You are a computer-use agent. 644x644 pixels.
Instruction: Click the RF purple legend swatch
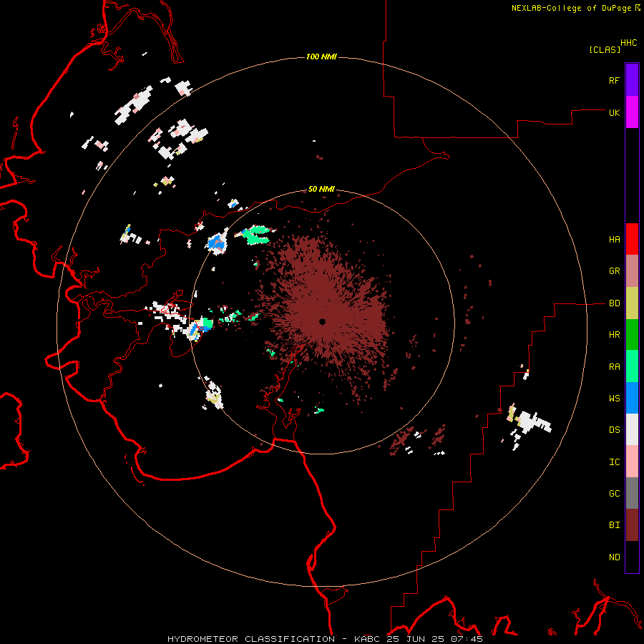(x=632, y=80)
